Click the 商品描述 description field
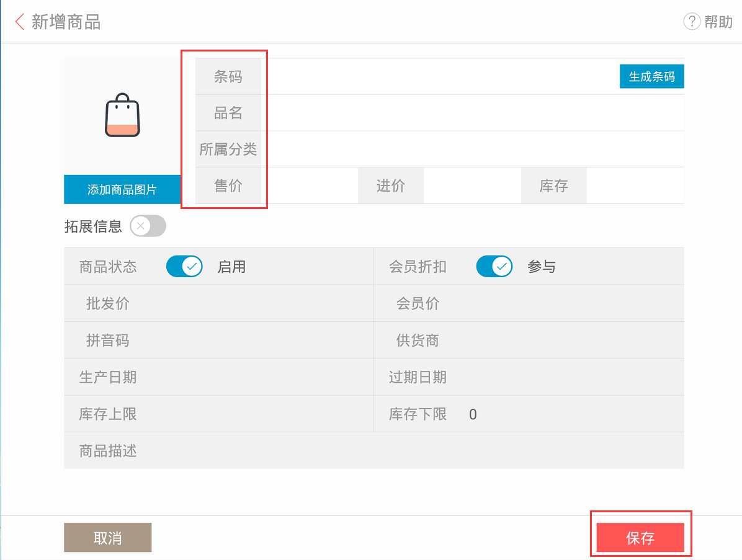The height and width of the screenshot is (560, 742). 403,451
